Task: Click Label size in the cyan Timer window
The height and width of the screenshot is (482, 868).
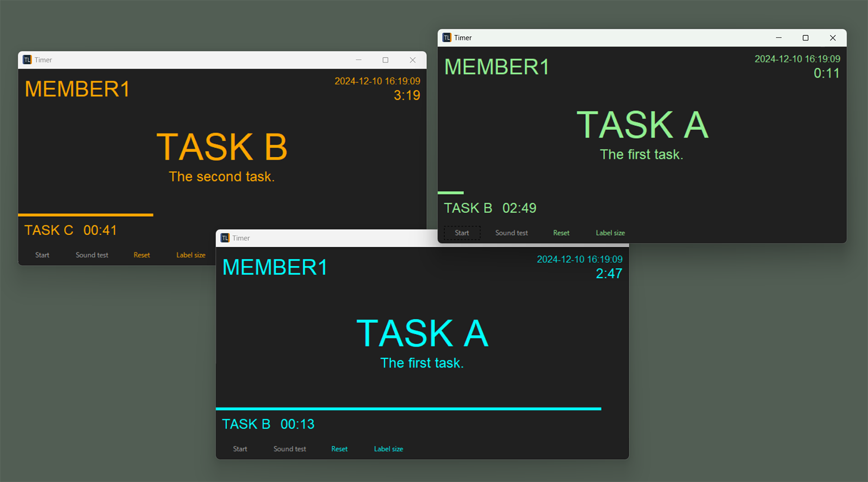Action: point(388,449)
